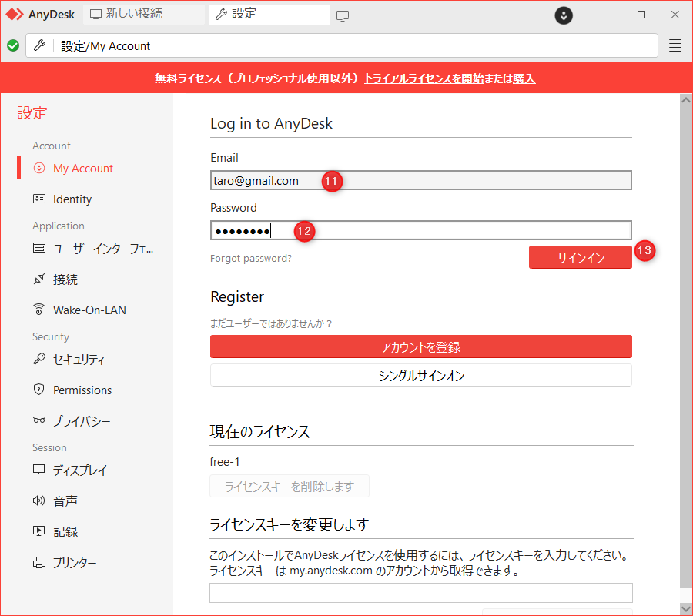Click the scrollbar up arrow
This screenshot has height=616, width=693.
pos(686,100)
